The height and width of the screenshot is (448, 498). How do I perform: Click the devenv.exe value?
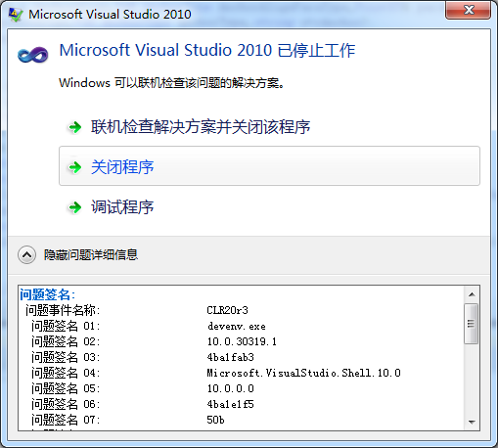tap(237, 326)
